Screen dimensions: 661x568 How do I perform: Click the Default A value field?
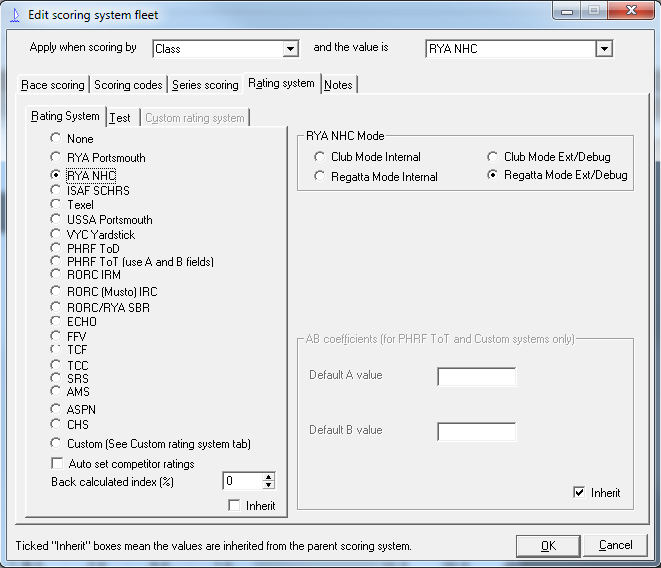click(476, 377)
